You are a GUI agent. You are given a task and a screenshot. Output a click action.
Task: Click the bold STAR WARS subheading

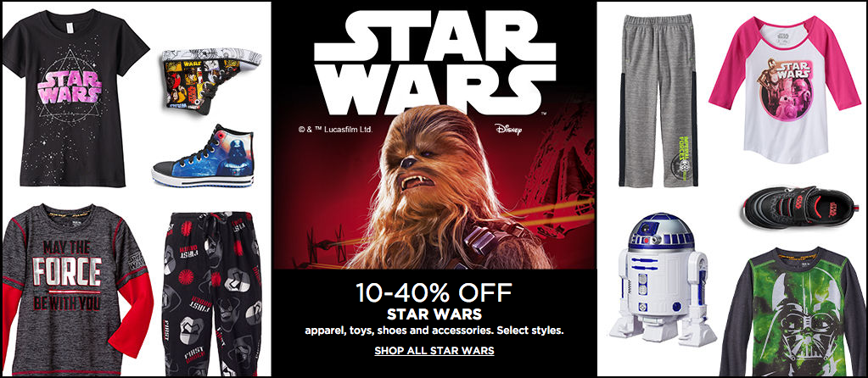pyautogui.click(x=434, y=315)
